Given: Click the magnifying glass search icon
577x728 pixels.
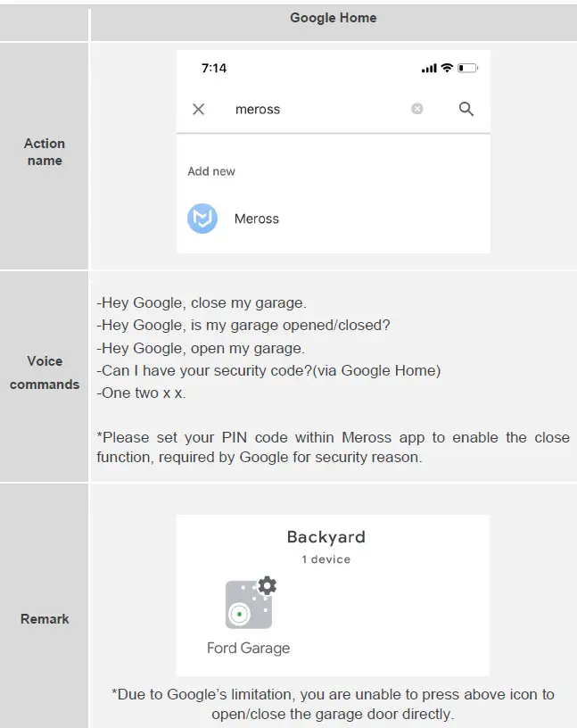Looking at the screenshot, I should click(466, 109).
